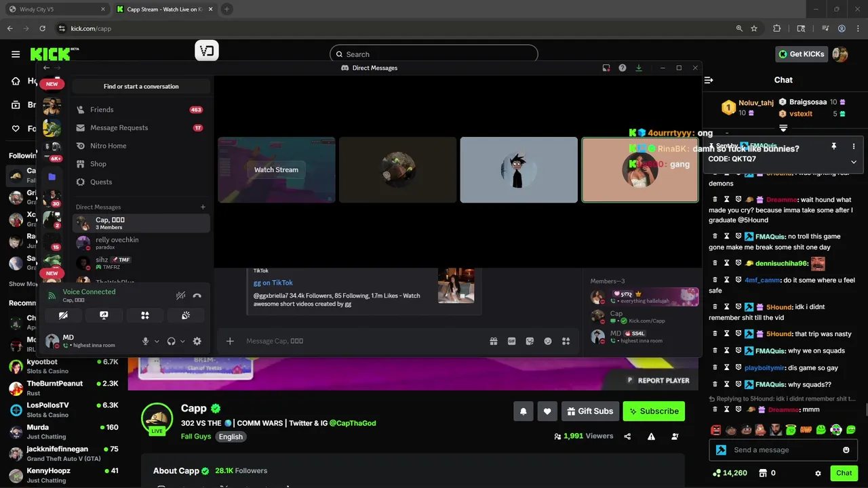Toggle camera in Discord voice panel
Image resolution: width=868 pixels, height=488 pixels.
(x=63, y=315)
